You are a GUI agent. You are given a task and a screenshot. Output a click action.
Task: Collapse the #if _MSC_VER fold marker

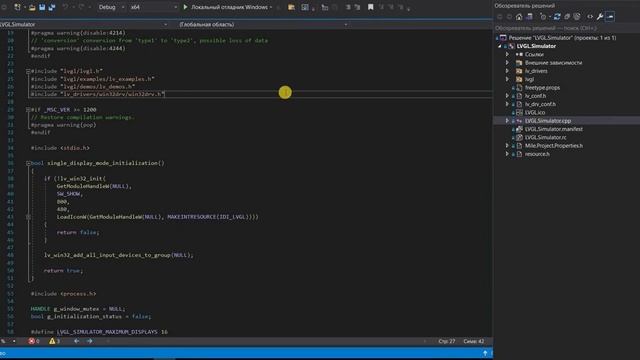(x=28, y=110)
